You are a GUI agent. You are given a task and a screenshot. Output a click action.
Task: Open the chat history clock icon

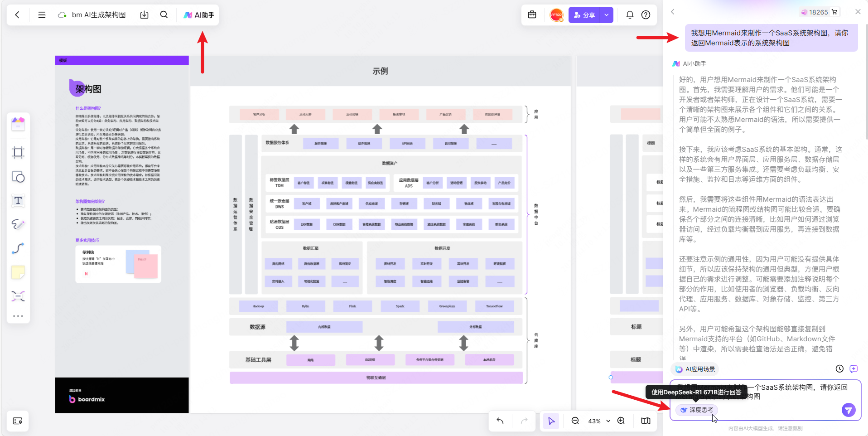pos(839,369)
